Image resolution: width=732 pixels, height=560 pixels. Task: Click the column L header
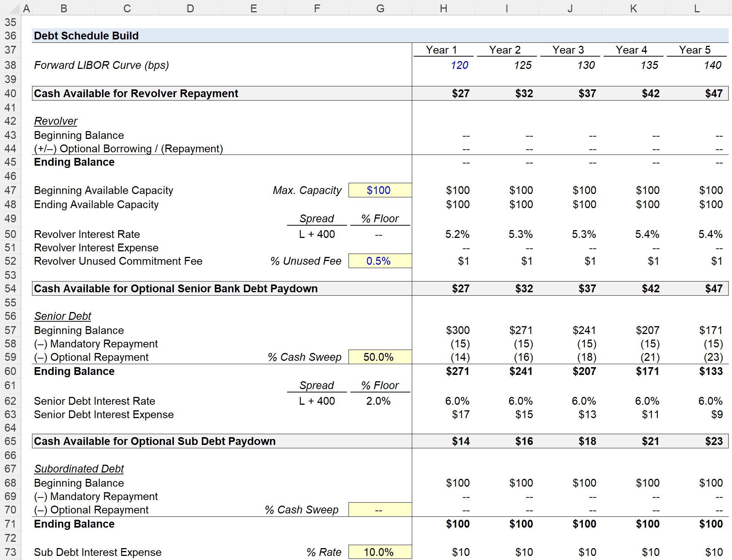[697, 8]
